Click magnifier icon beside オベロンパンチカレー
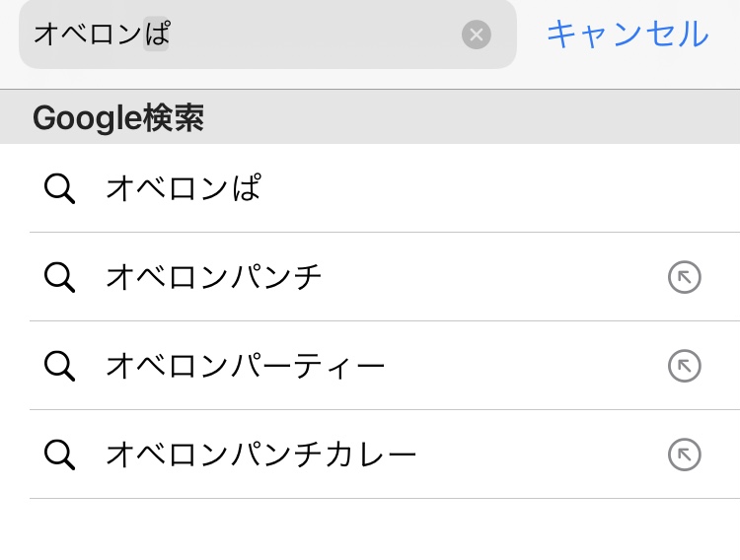The height and width of the screenshot is (560, 740). 59,455
